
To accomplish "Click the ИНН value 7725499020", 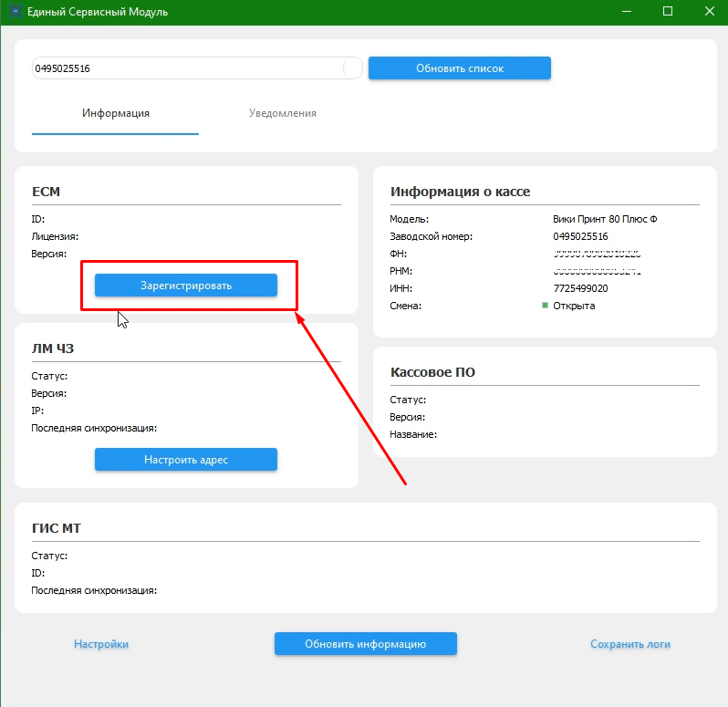I will [580, 288].
